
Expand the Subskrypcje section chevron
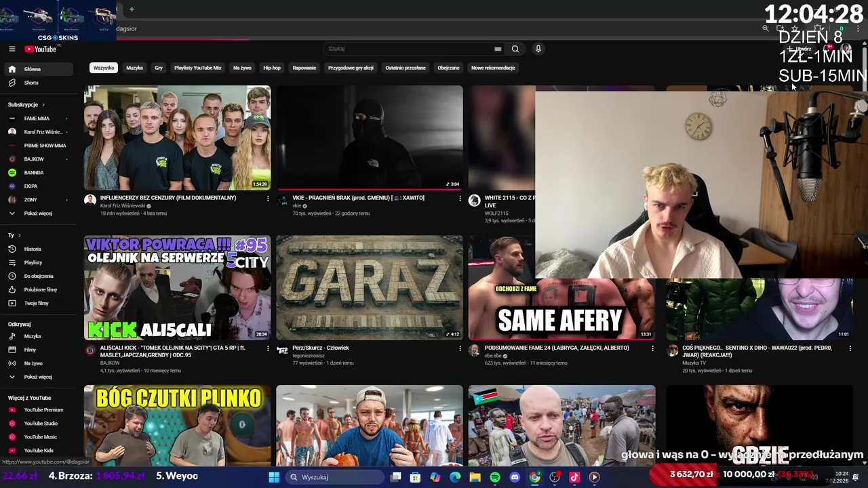tap(43, 105)
